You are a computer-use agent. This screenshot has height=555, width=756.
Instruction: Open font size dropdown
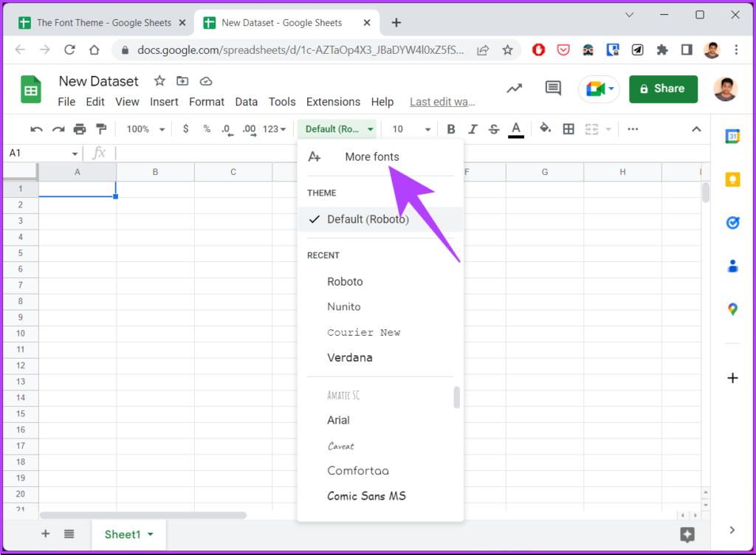tap(411, 129)
